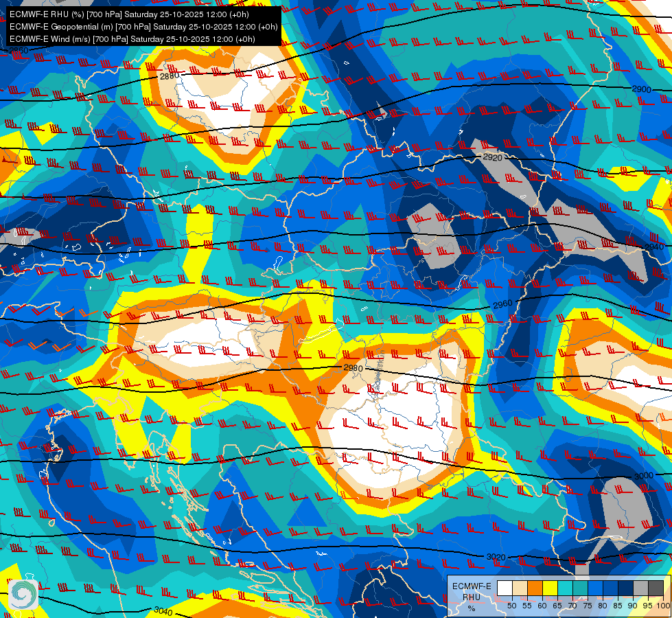Click the 2900 geopotential contour label
This screenshot has height=618, width=672.
[x=642, y=89]
